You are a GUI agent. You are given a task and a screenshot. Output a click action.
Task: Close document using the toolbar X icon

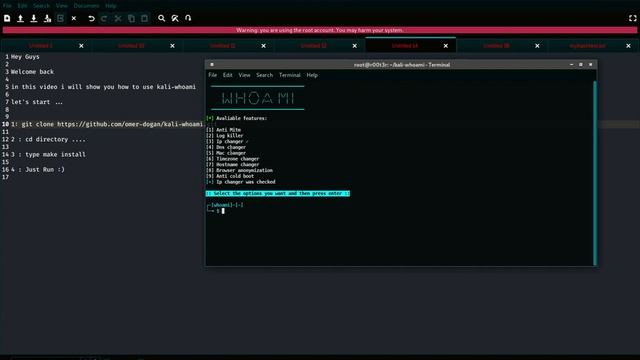point(74,18)
